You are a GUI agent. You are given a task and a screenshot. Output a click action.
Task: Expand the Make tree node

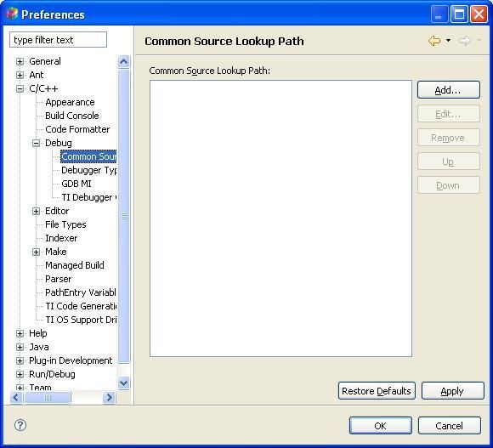click(37, 252)
